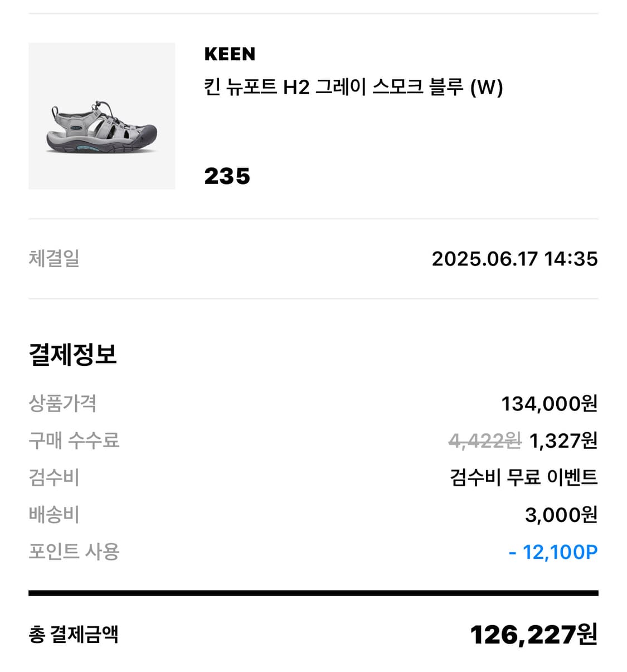Click the crossed-out 4,422원 fee
The width and height of the screenshot is (627, 672).
coord(484,441)
